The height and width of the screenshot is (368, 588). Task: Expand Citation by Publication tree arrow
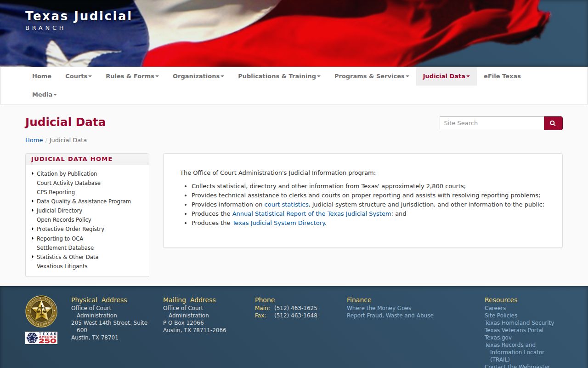click(33, 173)
